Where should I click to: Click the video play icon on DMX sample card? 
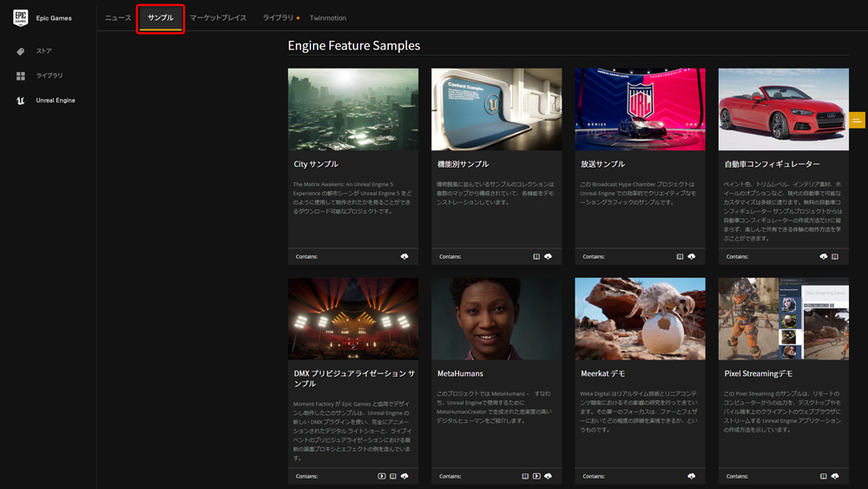pyautogui.click(x=381, y=476)
